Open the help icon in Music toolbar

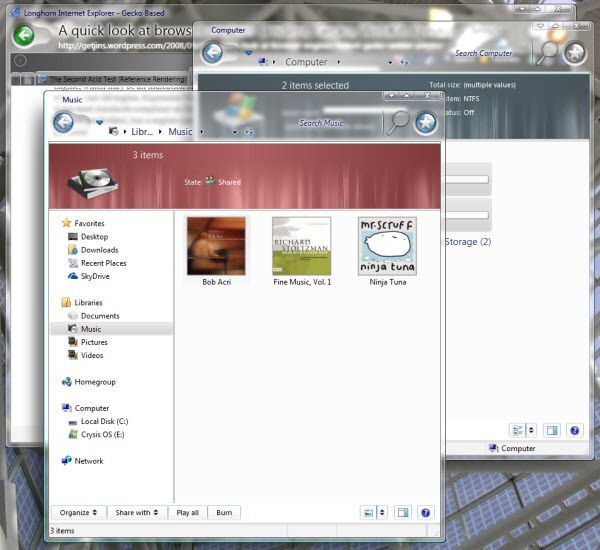tap(426, 512)
